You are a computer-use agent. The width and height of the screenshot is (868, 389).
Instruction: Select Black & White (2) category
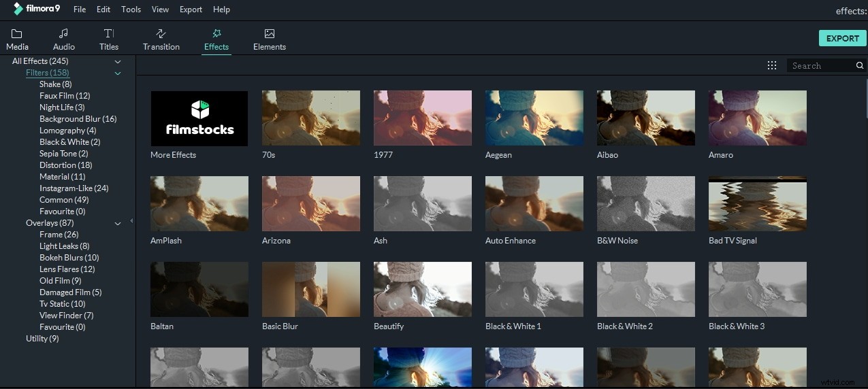(x=69, y=142)
